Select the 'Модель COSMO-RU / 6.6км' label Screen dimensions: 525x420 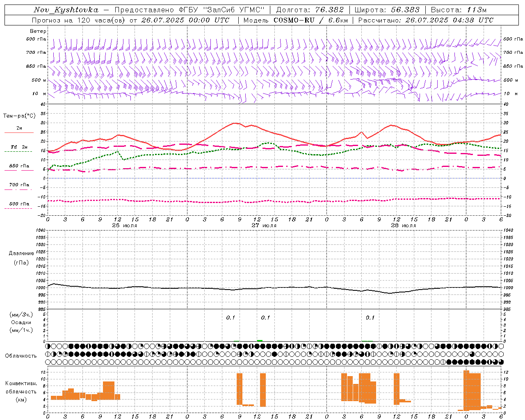tap(295, 20)
